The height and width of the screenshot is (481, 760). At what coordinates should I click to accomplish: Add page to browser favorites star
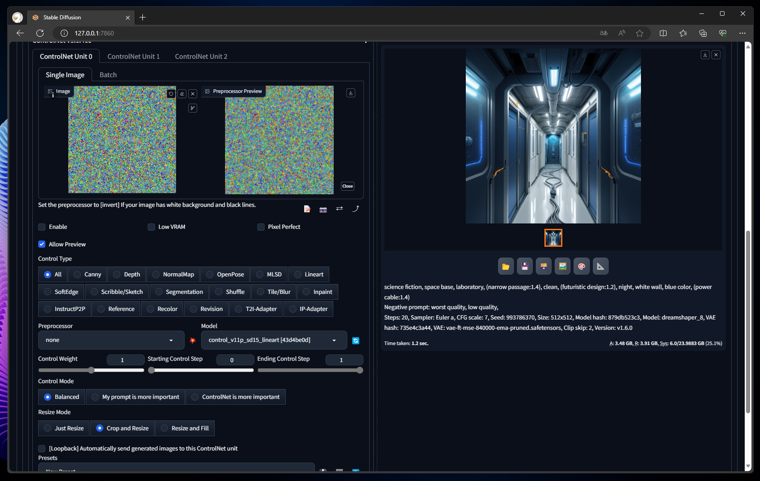click(x=640, y=33)
